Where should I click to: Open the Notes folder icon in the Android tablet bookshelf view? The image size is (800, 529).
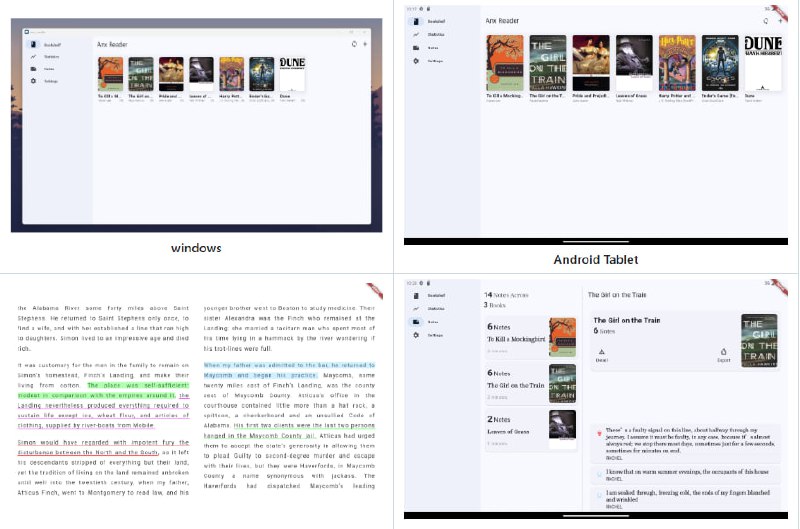coord(415,47)
